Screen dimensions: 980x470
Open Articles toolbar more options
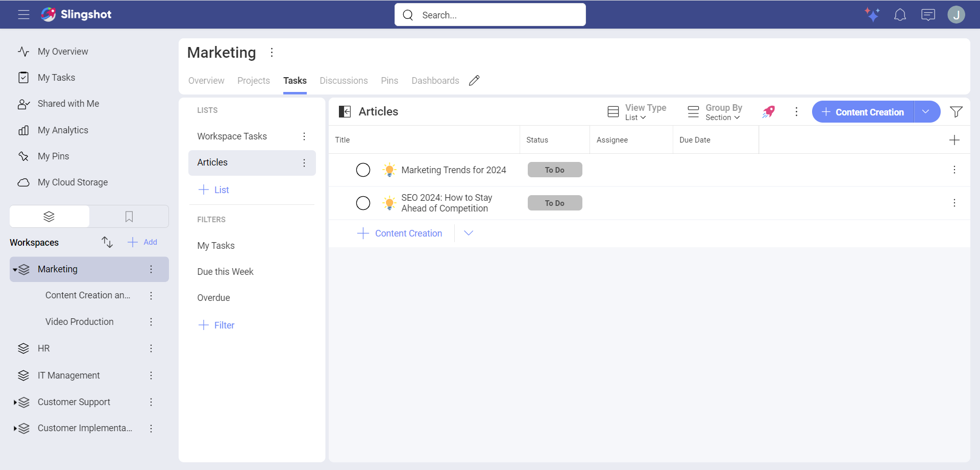click(796, 112)
